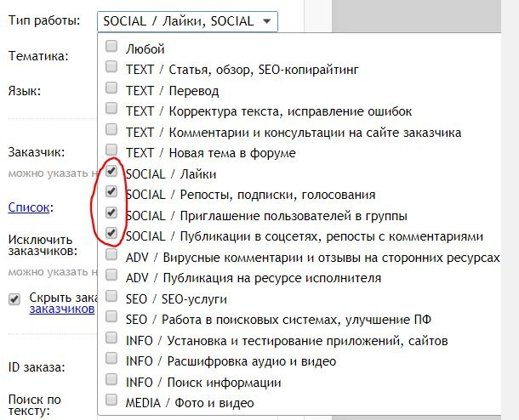Check INFO / Расшифровка аудио и видео
Screen dimensions: 519x420
[x=111, y=359]
